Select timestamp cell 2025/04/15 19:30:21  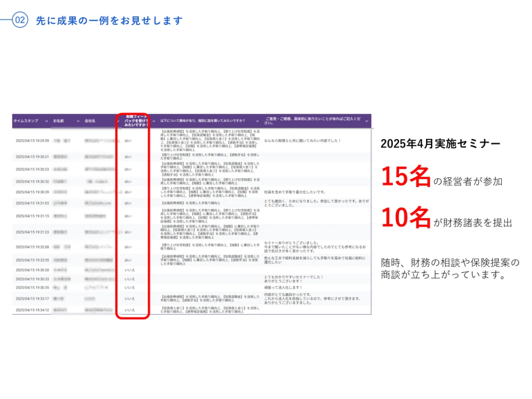32,157
